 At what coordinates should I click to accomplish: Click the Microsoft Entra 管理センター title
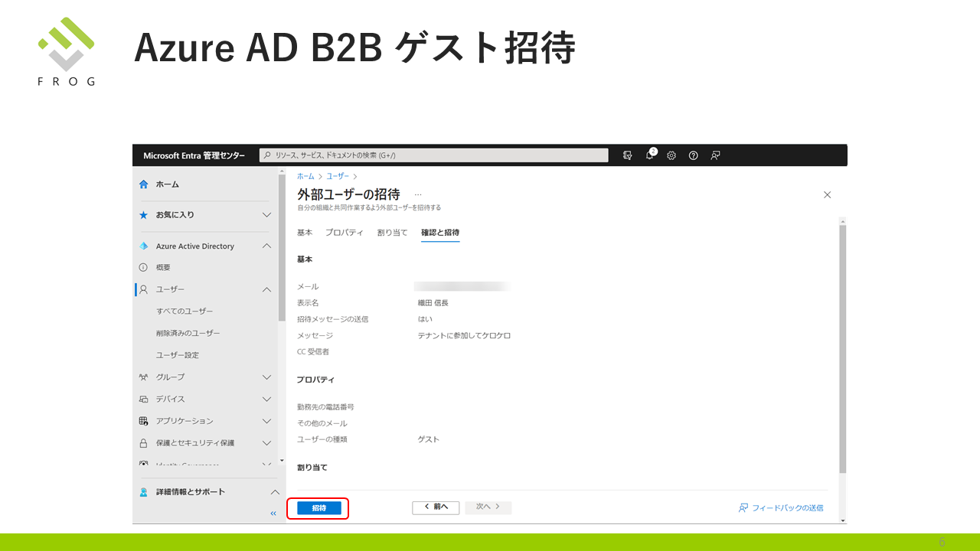194,155
